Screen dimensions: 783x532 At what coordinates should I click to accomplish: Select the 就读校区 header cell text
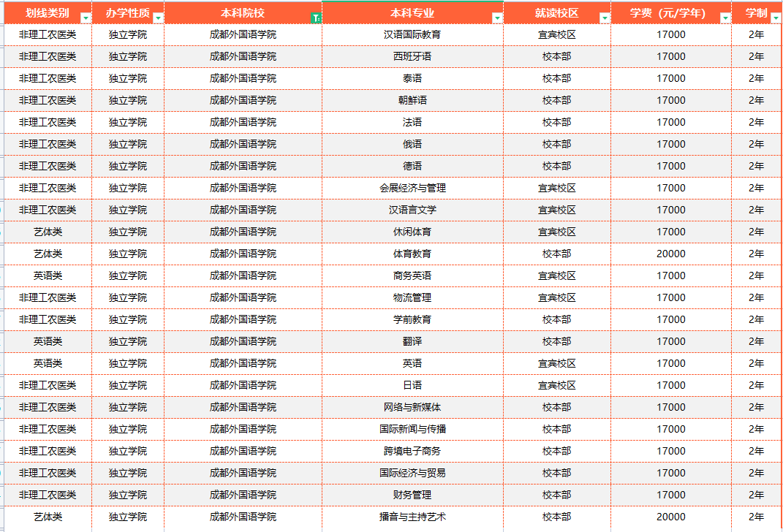(557, 13)
